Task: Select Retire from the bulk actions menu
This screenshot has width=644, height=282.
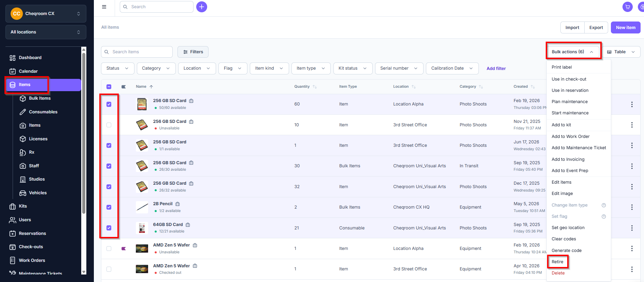Action: pyautogui.click(x=558, y=262)
